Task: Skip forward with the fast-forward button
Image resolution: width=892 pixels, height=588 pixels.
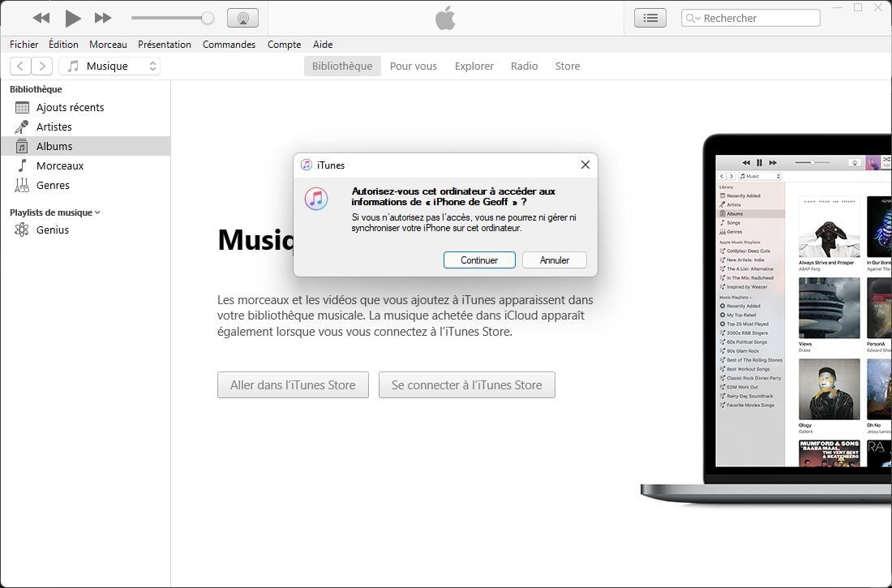Action: point(103,18)
